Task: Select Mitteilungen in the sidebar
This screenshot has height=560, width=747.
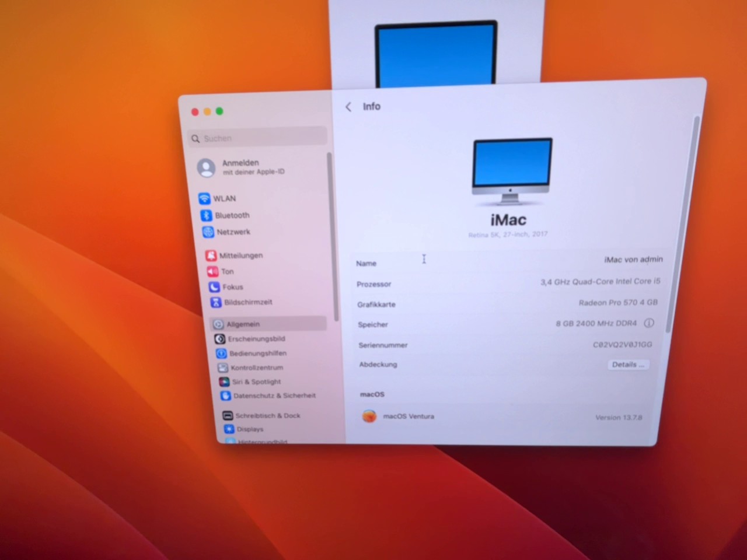Action: [241, 256]
